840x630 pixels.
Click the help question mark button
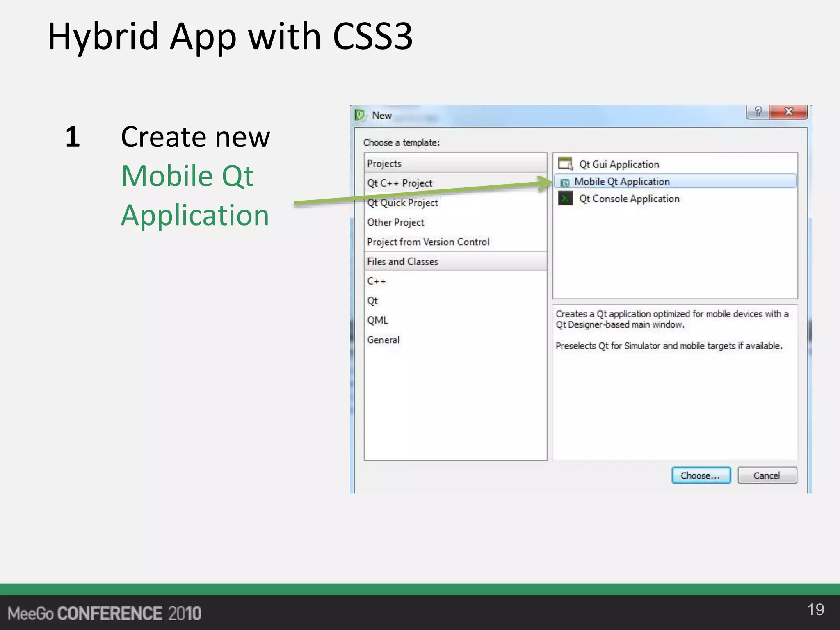pyautogui.click(x=758, y=112)
